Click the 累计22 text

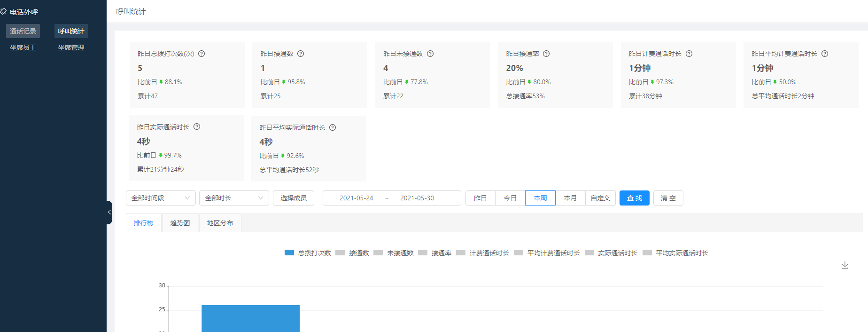tap(393, 96)
